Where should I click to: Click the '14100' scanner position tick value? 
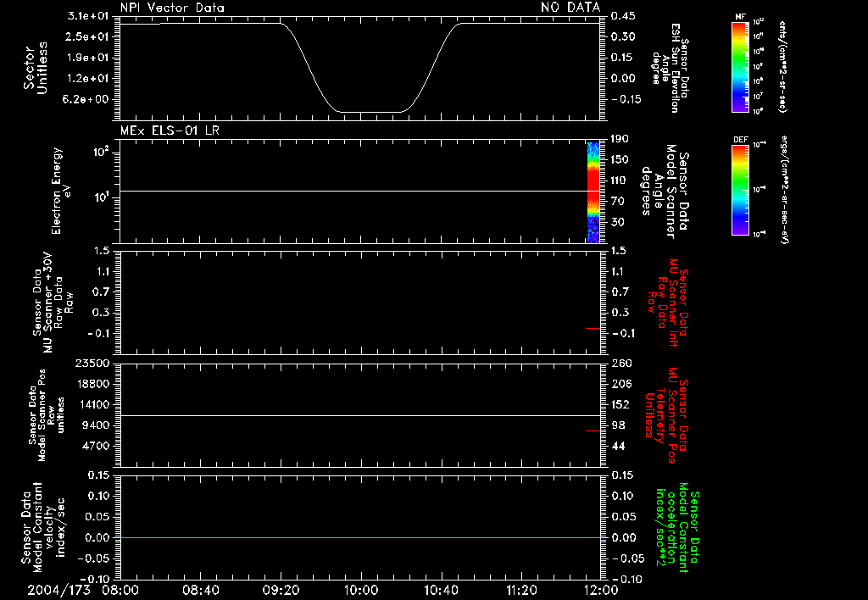tap(92, 404)
